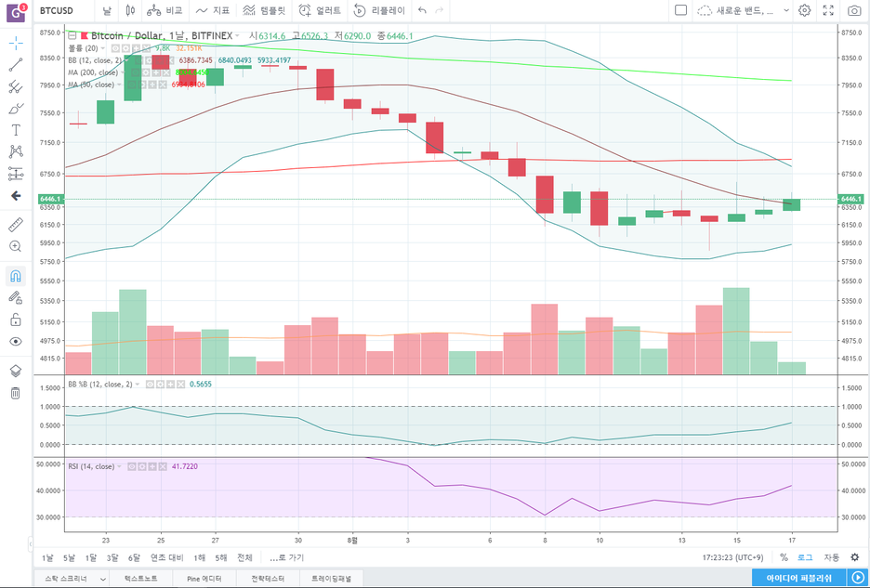Collapse the main Bitcoin / Dollar legend

click(x=72, y=35)
